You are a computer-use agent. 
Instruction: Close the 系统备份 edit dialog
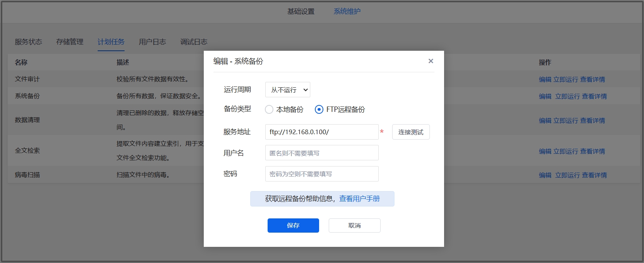(431, 61)
